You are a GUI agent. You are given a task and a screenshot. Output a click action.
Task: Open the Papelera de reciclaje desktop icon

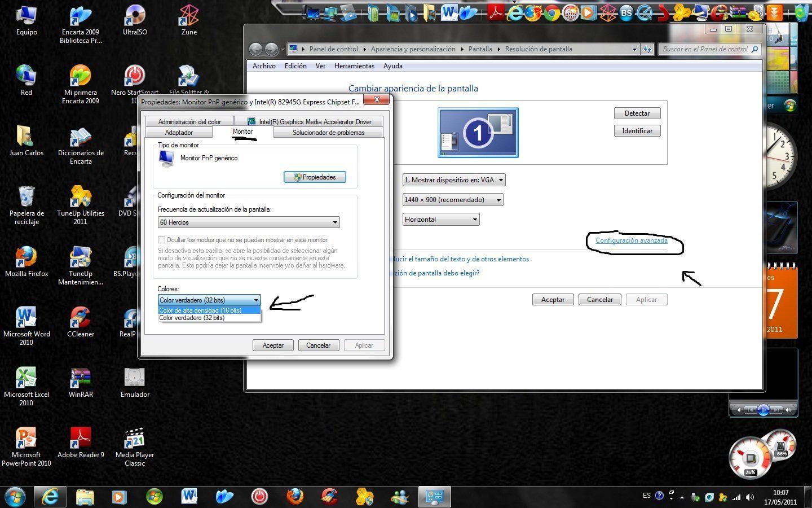[26, 198]
